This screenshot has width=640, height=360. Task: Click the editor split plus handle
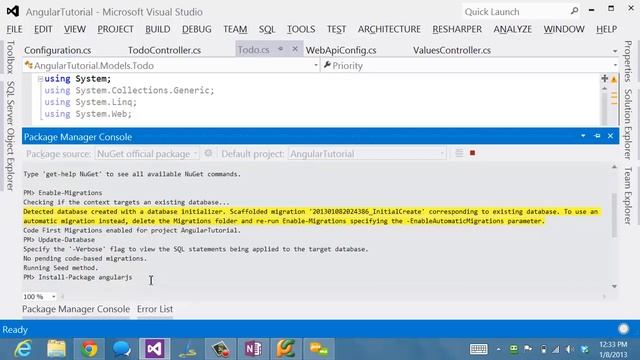click(x=604, y=78)
